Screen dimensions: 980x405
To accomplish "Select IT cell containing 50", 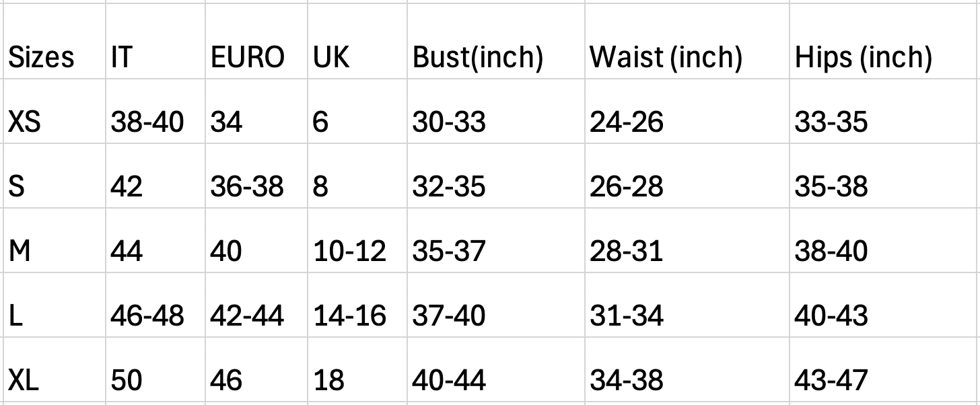I will click(155, 369).
